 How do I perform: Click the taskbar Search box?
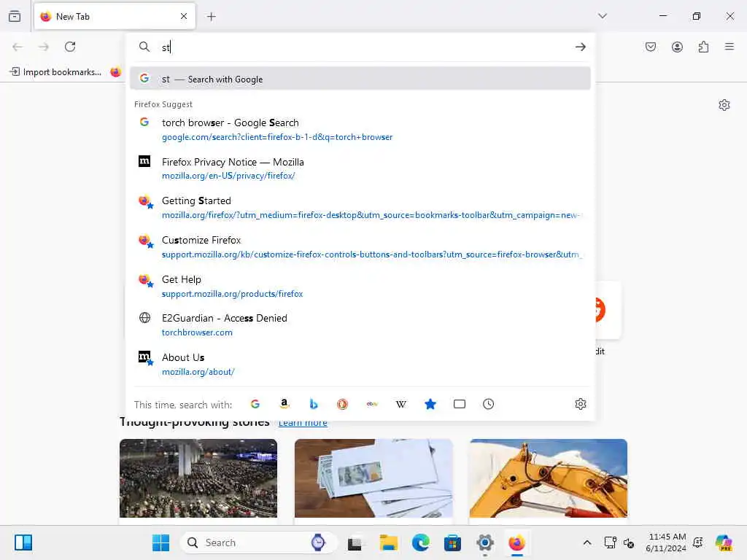259,542
